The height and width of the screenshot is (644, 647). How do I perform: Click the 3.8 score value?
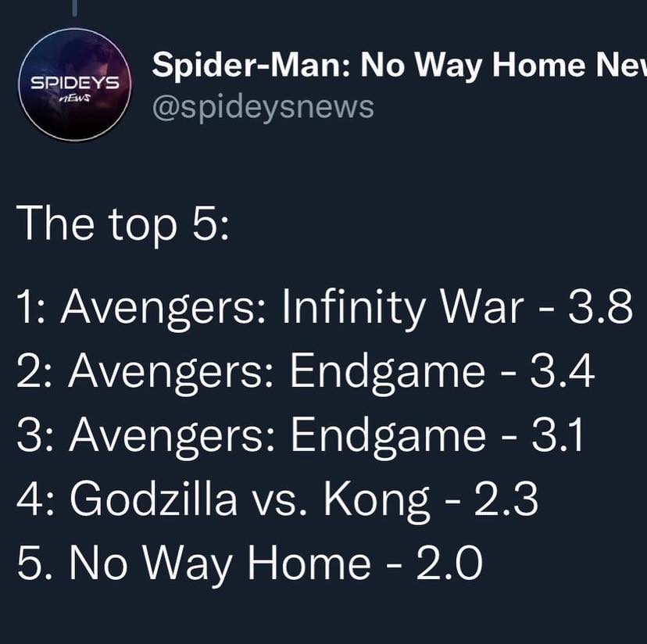pos(600,306)
